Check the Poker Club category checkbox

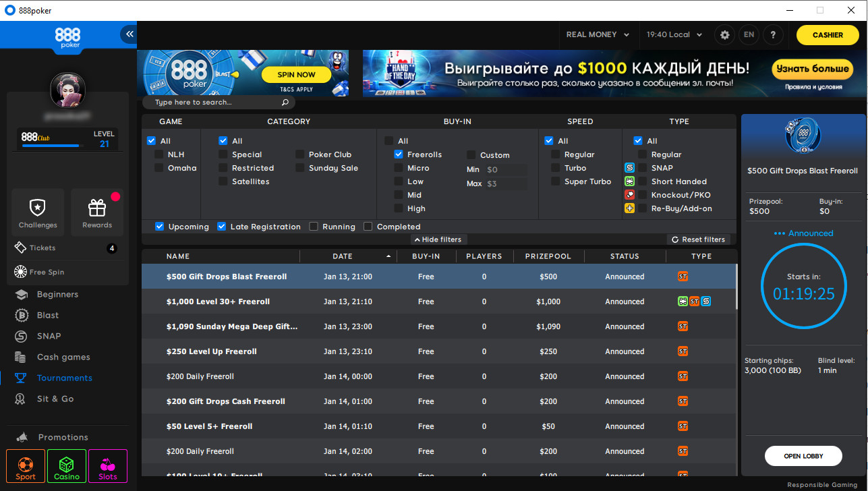(300, 154)
